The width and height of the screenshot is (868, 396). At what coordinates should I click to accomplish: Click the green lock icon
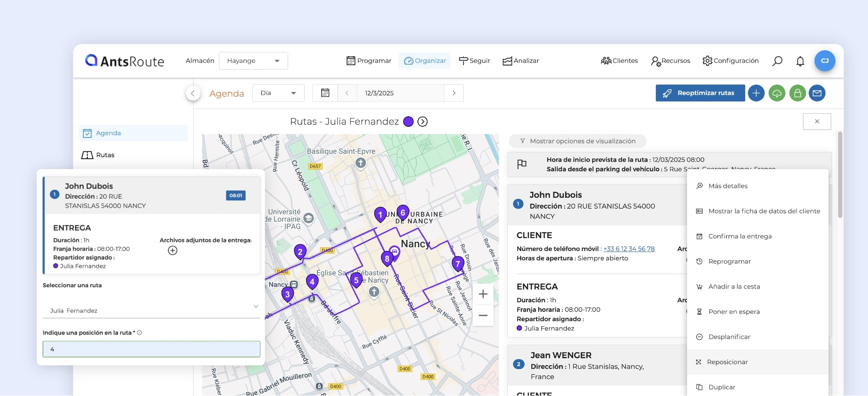[x=797, y=93]
